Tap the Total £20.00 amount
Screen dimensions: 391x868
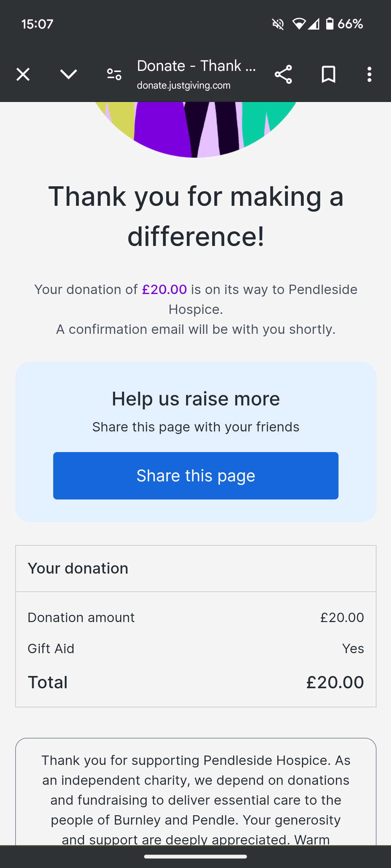[335, 682]
